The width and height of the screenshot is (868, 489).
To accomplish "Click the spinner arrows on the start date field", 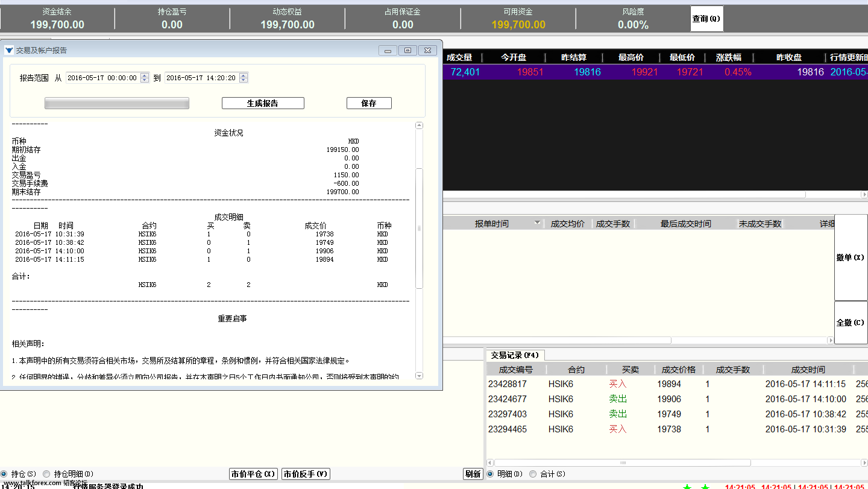I will point(144,78).
